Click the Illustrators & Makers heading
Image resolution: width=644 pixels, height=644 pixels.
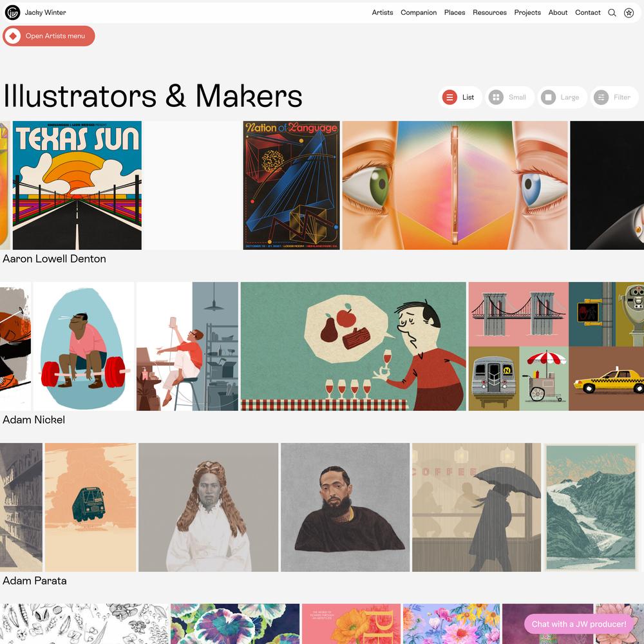click(153, 96)
